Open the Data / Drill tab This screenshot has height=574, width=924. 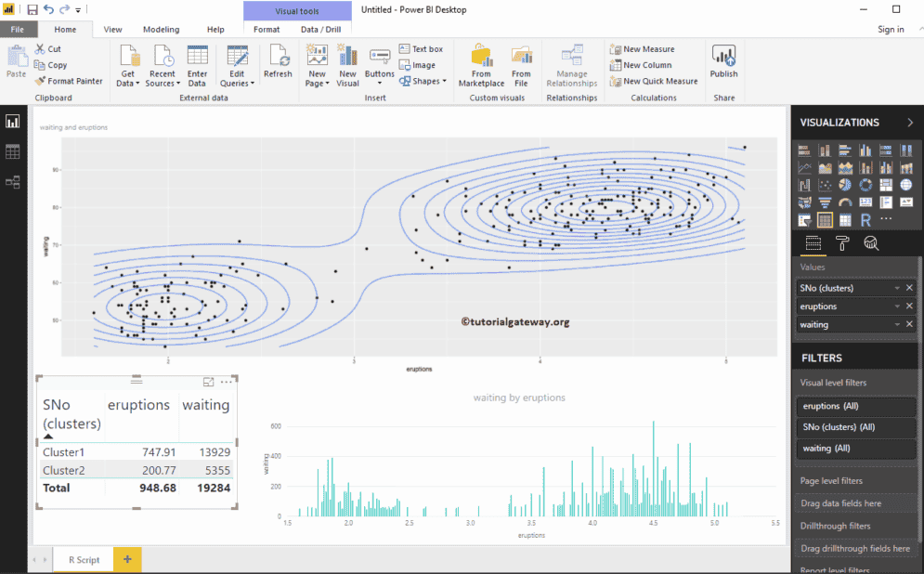pyautogui.click(x=320, y=30)
